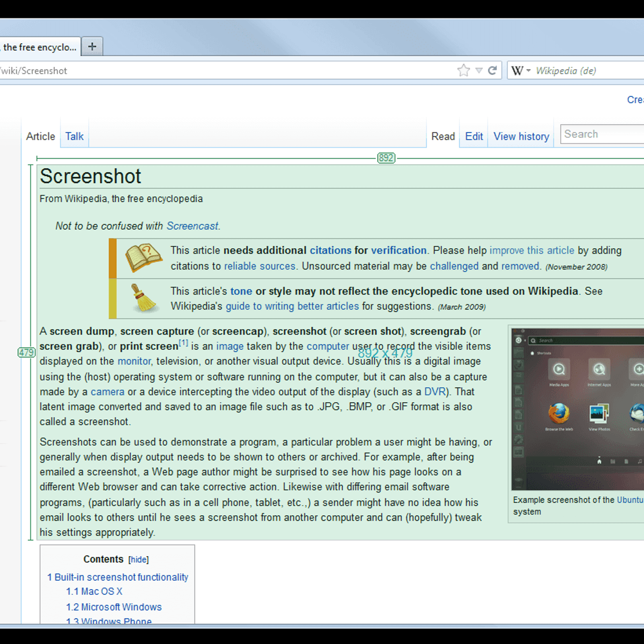
Task: Select the Read tab
Action: (443, 136)
